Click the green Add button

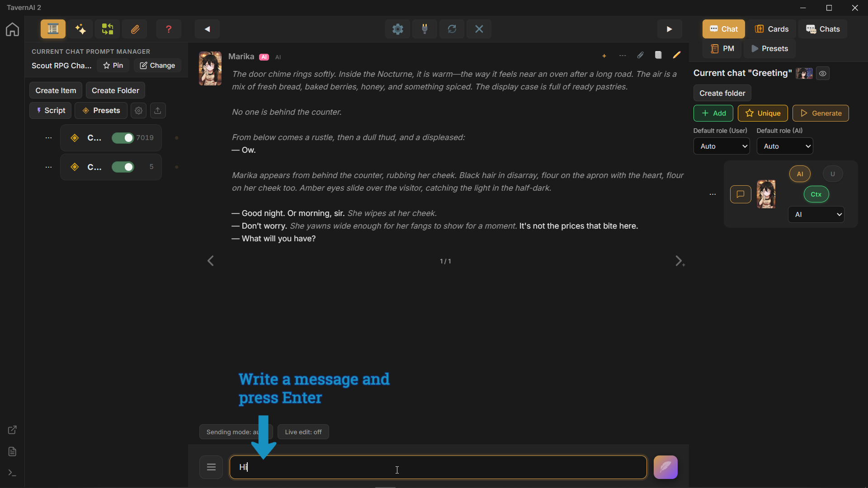tap(713, 113)
